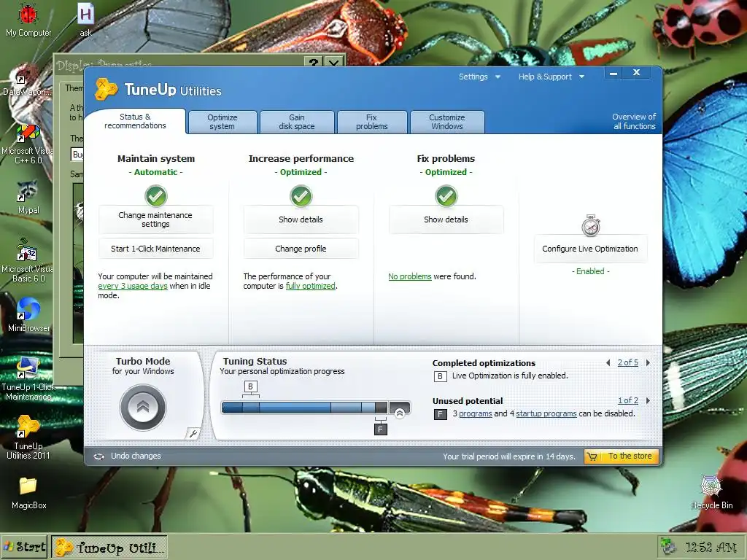This screenshot has height=560, width=747.
Task: Click the F marker below the progress bar
Action: tap(380, 429)
